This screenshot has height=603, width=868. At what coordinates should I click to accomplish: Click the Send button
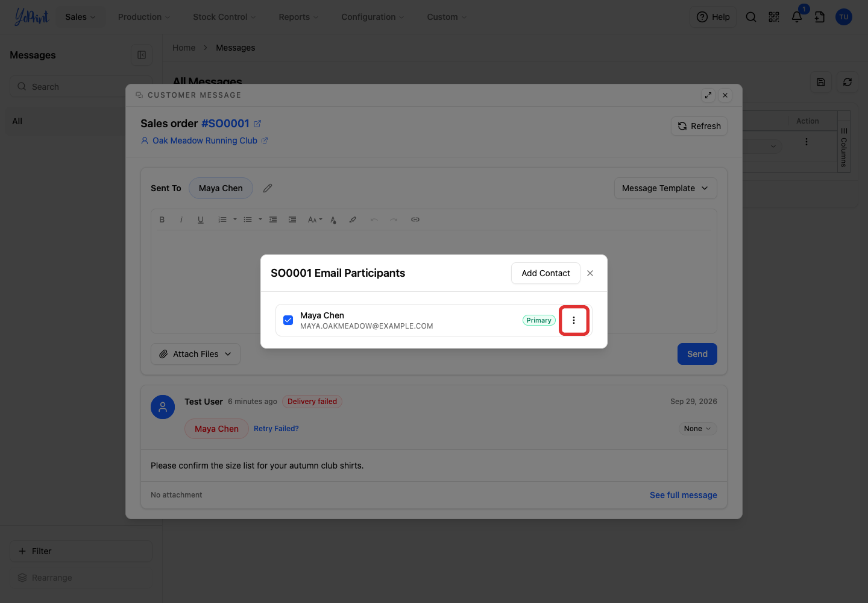coord(697,354)
